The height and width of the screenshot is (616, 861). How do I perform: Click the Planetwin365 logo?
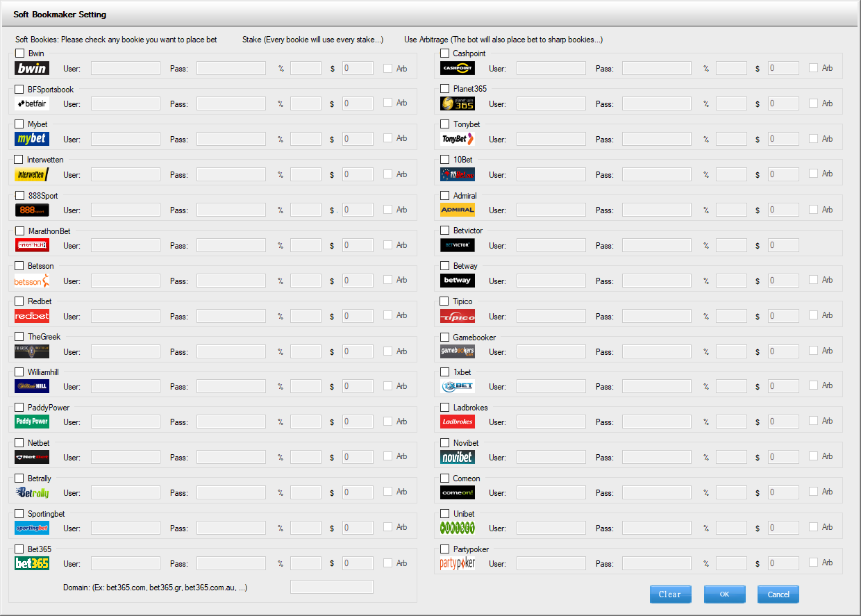(x=458, y=103)
